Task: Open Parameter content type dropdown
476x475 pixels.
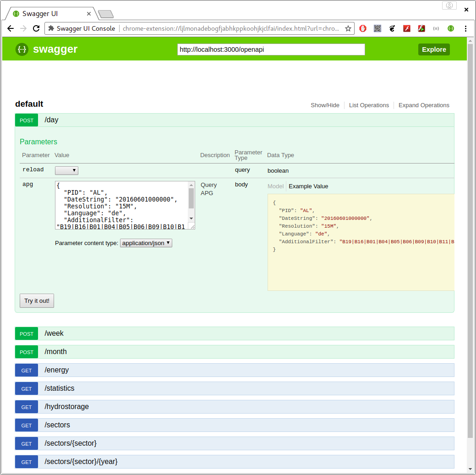Action: [x=146, y=243]
